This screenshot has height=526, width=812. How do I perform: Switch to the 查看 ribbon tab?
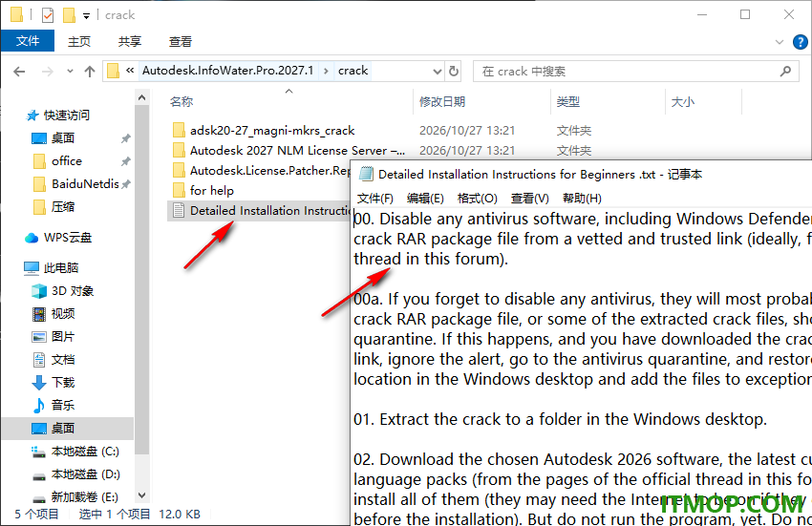point(181,41)
